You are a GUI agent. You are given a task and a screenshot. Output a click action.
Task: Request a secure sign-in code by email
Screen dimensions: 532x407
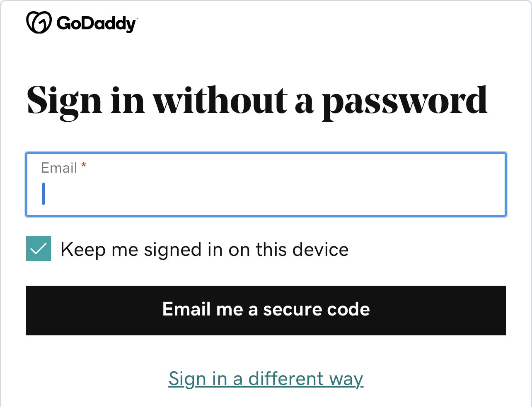coord(266,310)
